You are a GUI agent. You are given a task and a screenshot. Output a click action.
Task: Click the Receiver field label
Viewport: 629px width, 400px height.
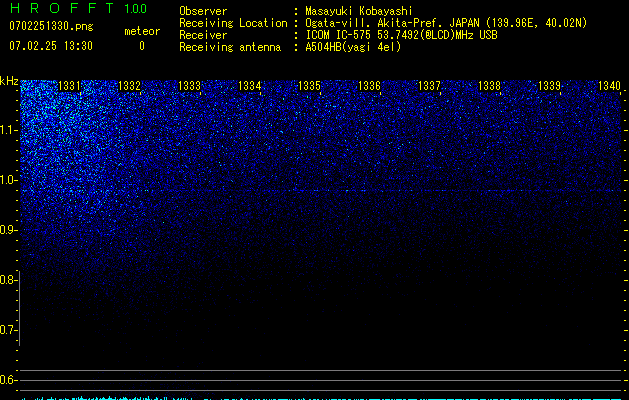(x=203, y=35)
